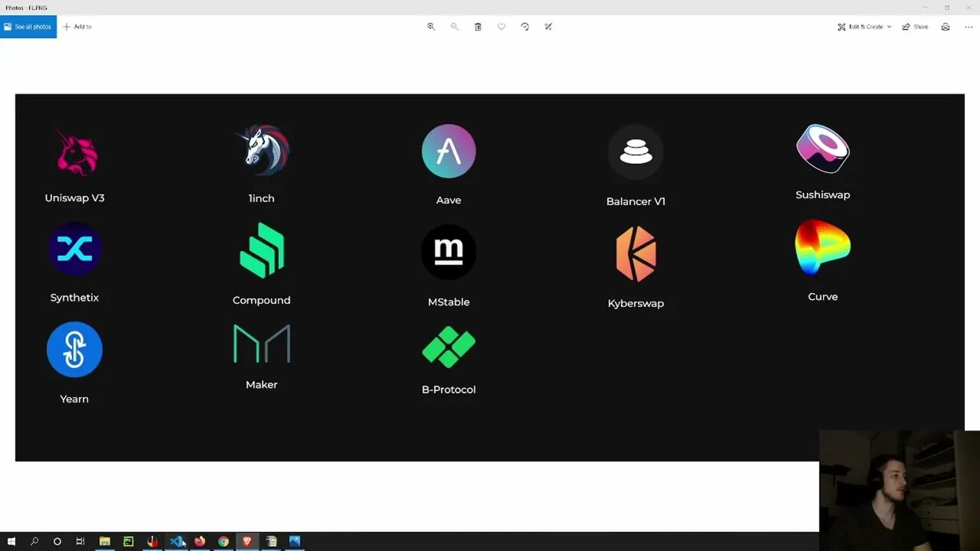Open Cortana circle on the taskbar
Viewport: 980px width, 551px height.
coord(57,541)
